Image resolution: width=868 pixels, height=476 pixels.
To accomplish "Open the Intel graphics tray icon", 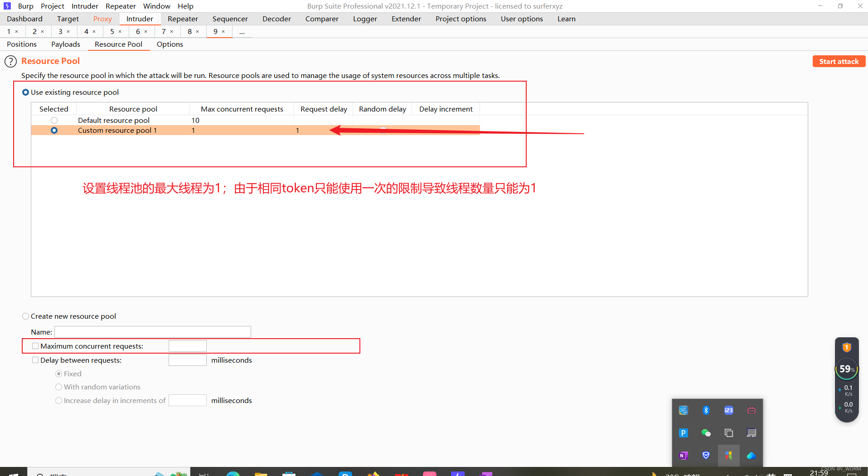I will coord(684,410).
